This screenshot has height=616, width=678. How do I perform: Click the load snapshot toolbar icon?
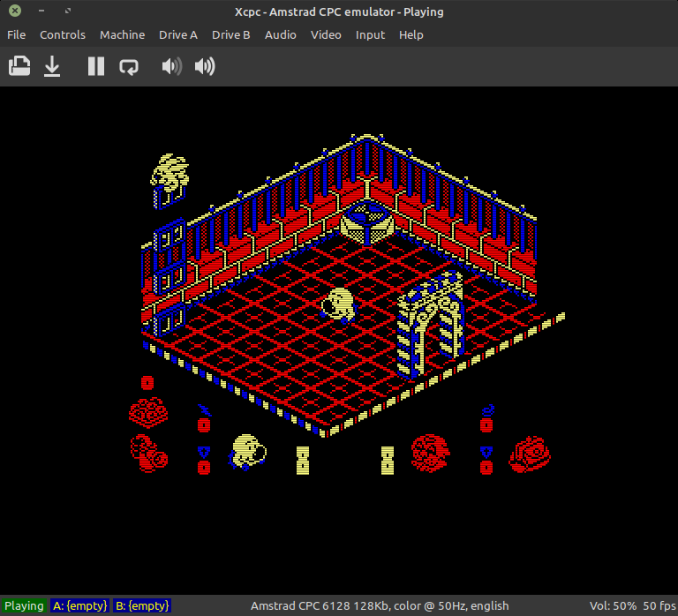[x=19, y=66]
